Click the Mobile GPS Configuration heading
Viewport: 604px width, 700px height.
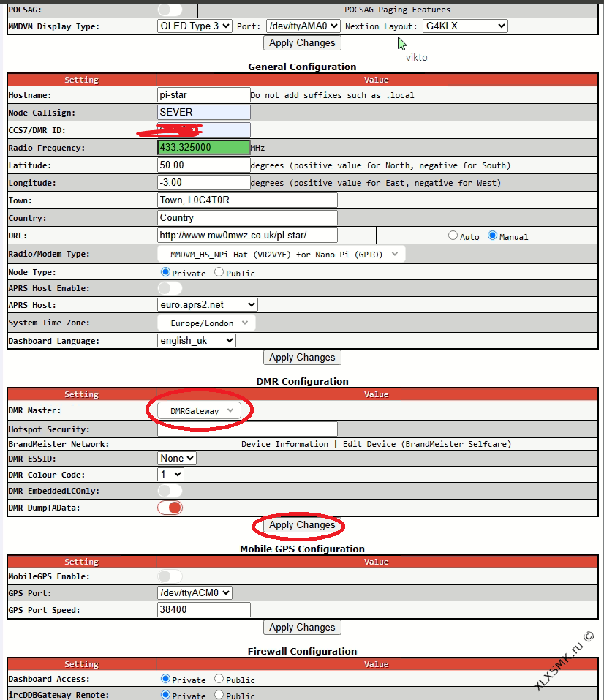302,549
